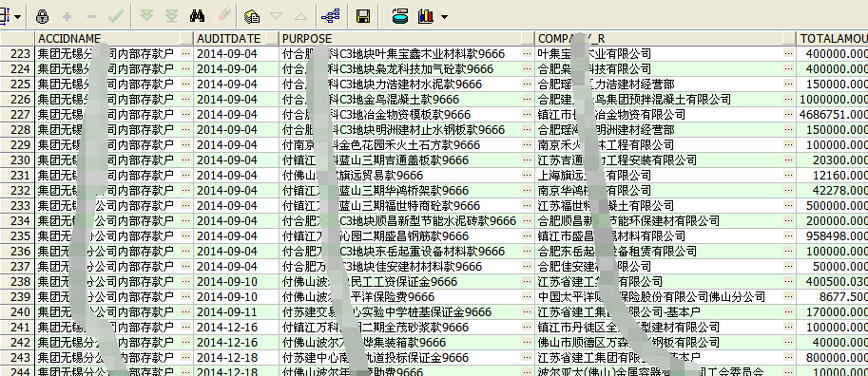Open ellipsis editor for row 234 PURPOSE cell
Image resolution: width=868 pixels, height=376 pixels.
pos(528,221)
